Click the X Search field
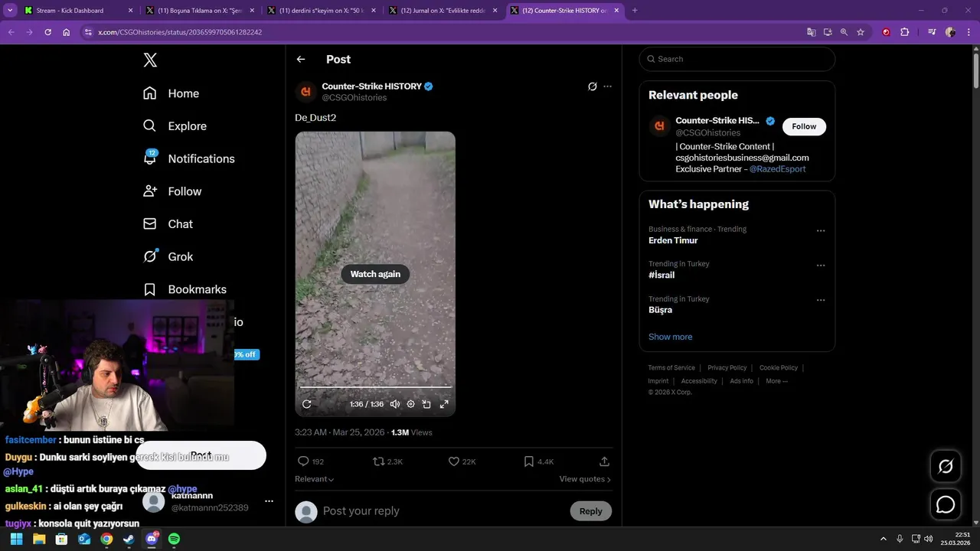This screenshot has height=551, width=980. [737, 59]
